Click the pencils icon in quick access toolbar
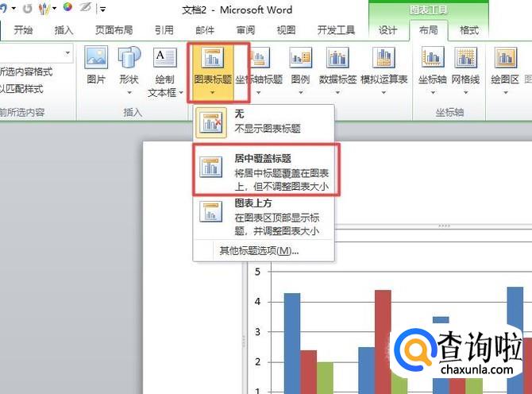 pyautogui.click(x=44, y=9)
